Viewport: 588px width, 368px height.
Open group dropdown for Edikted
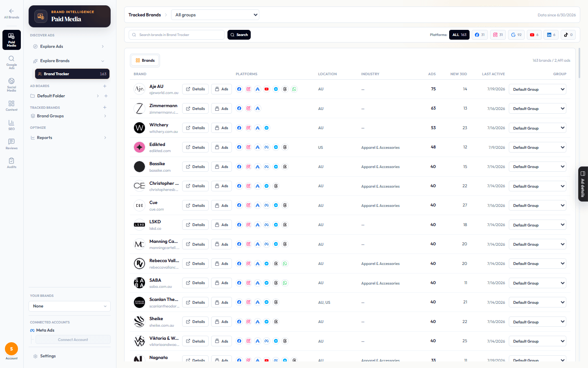537,147
